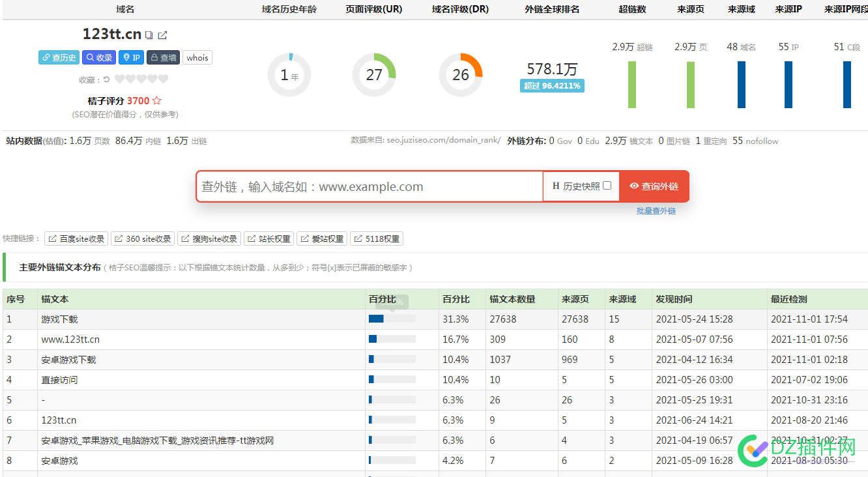868x477 pixels.
Task: Click the 86.4万 内链 site data value
Action: (x=138, y=141)
